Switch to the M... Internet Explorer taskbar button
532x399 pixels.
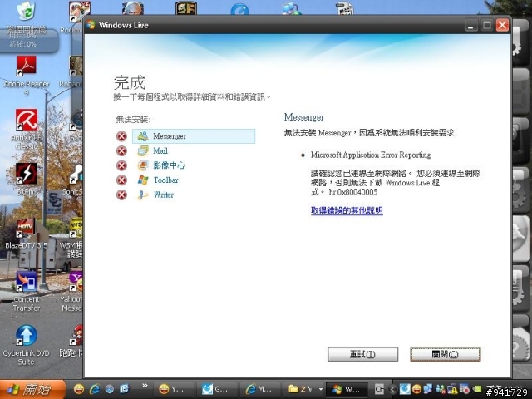pos(260,390)
